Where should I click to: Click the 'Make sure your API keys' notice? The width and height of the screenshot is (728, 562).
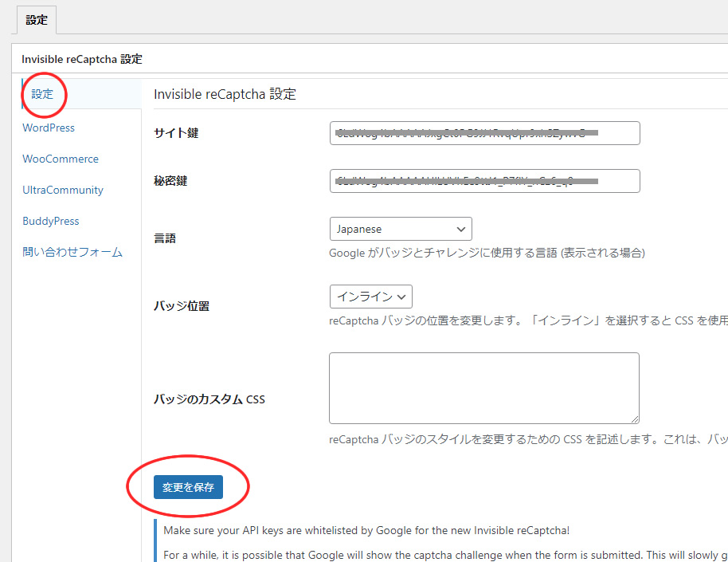click(x=366, y=530)
